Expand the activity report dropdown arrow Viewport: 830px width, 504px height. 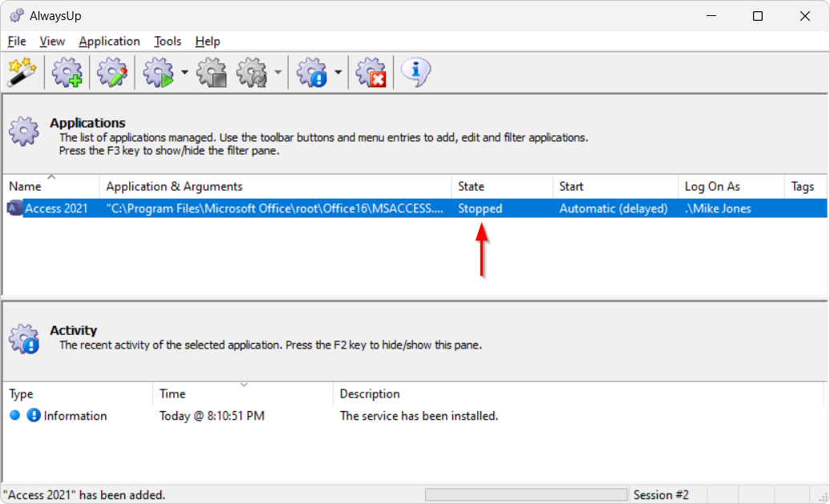click(338, 73)
